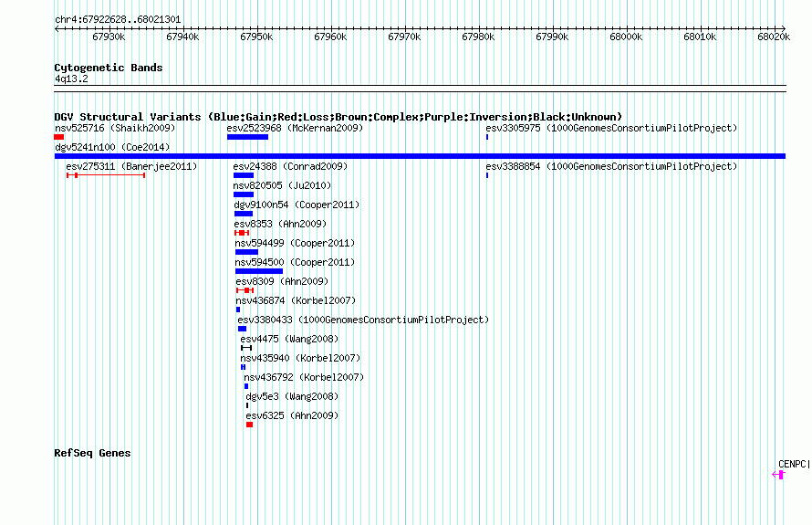Click the nsv820505 blue gain bar
Viewport: 812px width, 525px height.
(244, 194)
